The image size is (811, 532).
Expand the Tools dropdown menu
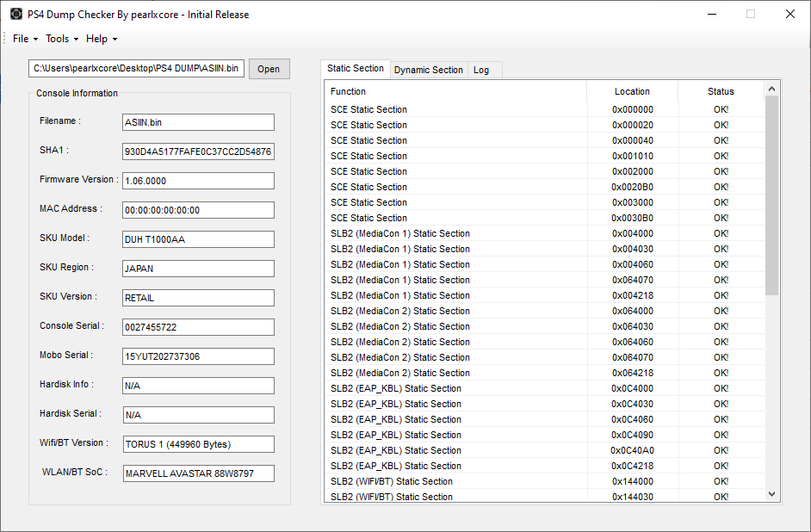click(x=61, y=39)
